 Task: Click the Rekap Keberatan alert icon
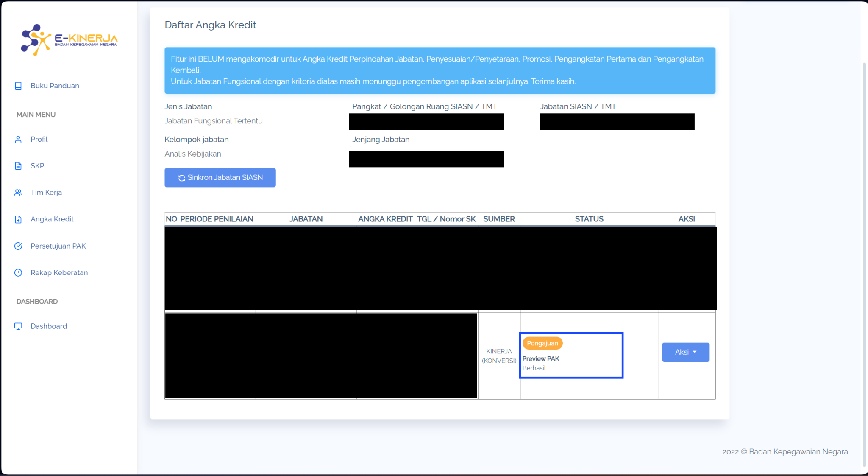pos(18,273)
